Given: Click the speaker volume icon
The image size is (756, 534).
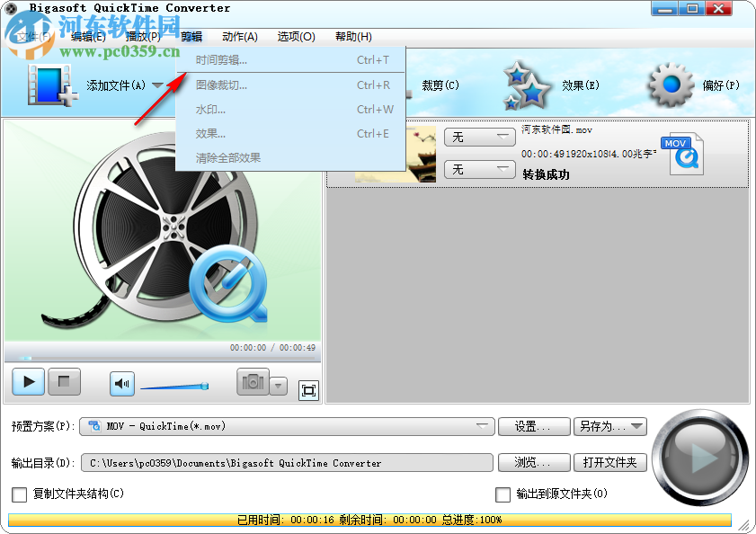Looking at the screenshot, I should click(x=121, y=383).
